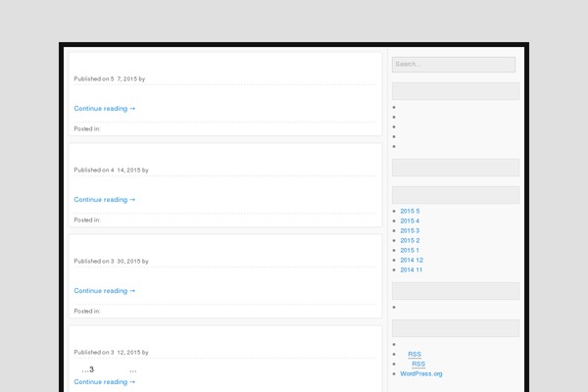This screenshot has height=392, width=588.
Task: Open the 2015 5 archive link
Action: [410, 212]
